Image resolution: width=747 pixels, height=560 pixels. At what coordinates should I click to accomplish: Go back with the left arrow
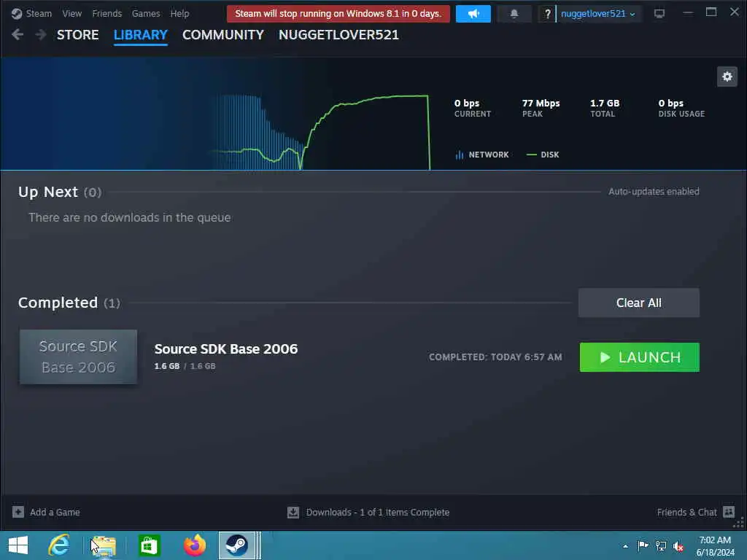(18, 34)
